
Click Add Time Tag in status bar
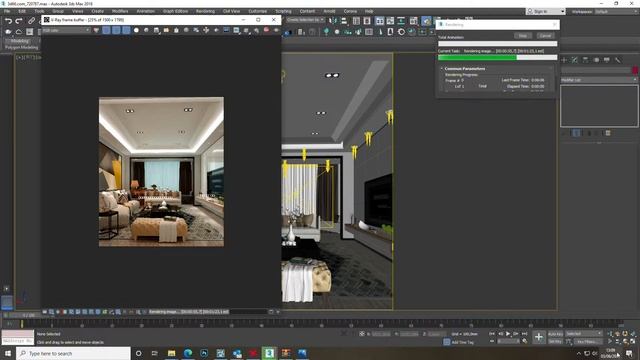coord(463,342)
